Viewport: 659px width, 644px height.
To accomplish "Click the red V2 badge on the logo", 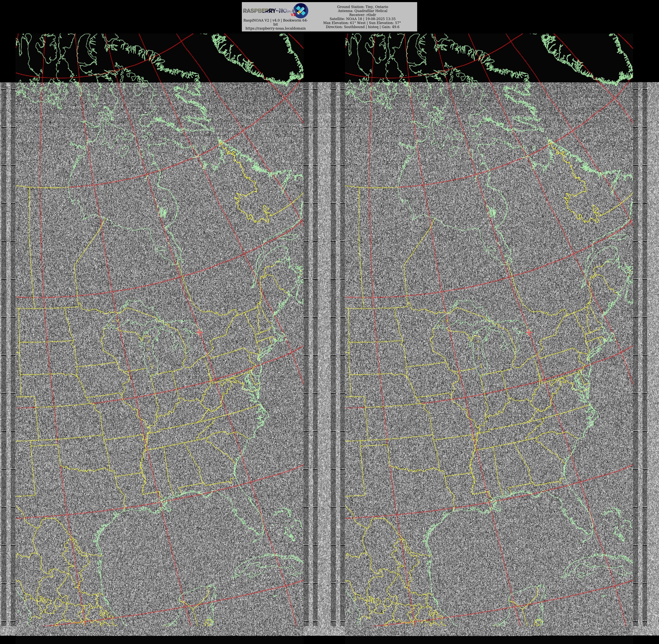I will point(293,15).
